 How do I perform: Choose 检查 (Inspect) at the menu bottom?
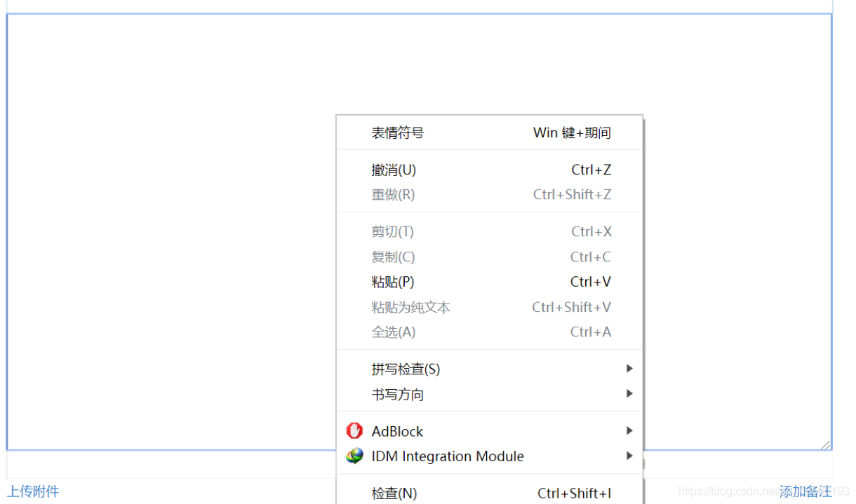393,493
